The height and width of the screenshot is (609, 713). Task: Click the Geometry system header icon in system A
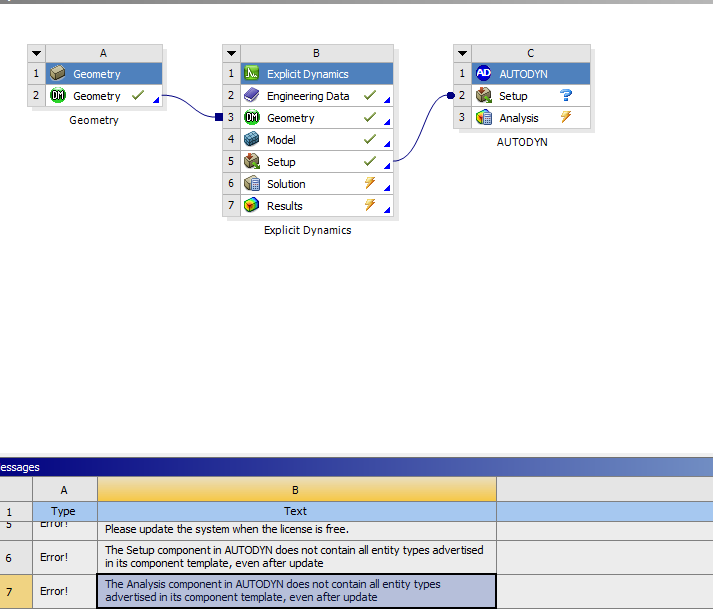(x=58, y=73)
